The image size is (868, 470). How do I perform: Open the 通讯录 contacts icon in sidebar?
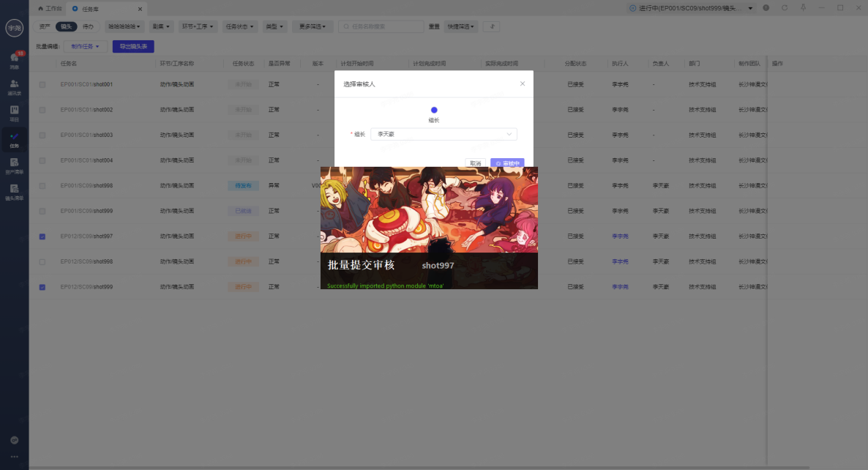point(14,86)
